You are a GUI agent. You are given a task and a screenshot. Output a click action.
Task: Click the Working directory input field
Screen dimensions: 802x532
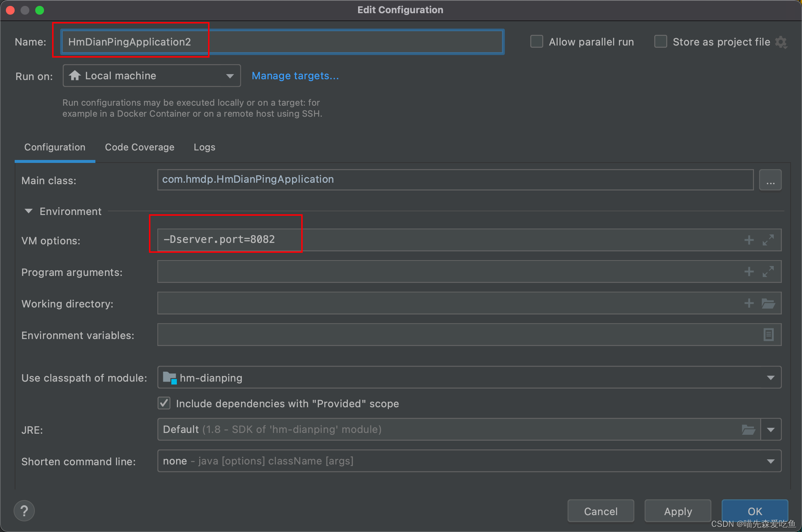469,303
